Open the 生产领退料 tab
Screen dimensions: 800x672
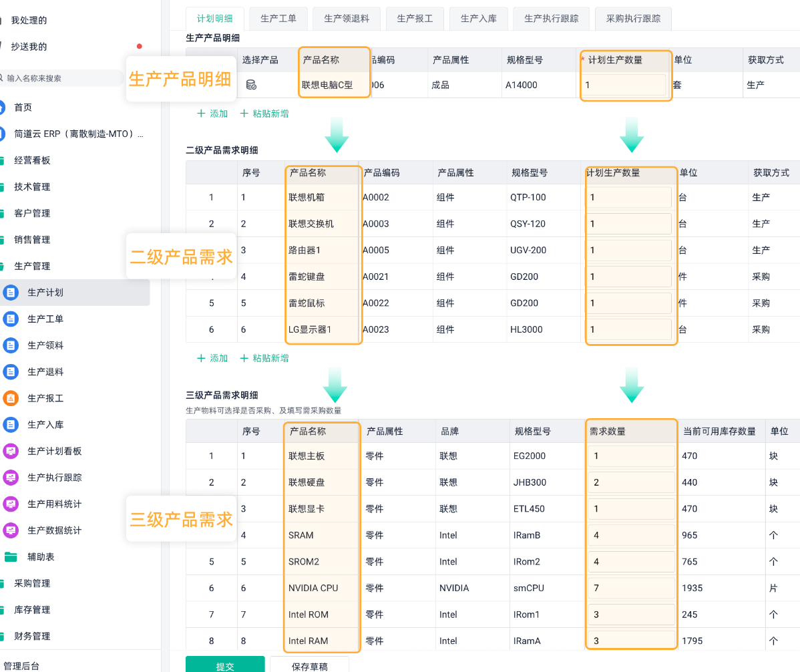click(347, 18)
